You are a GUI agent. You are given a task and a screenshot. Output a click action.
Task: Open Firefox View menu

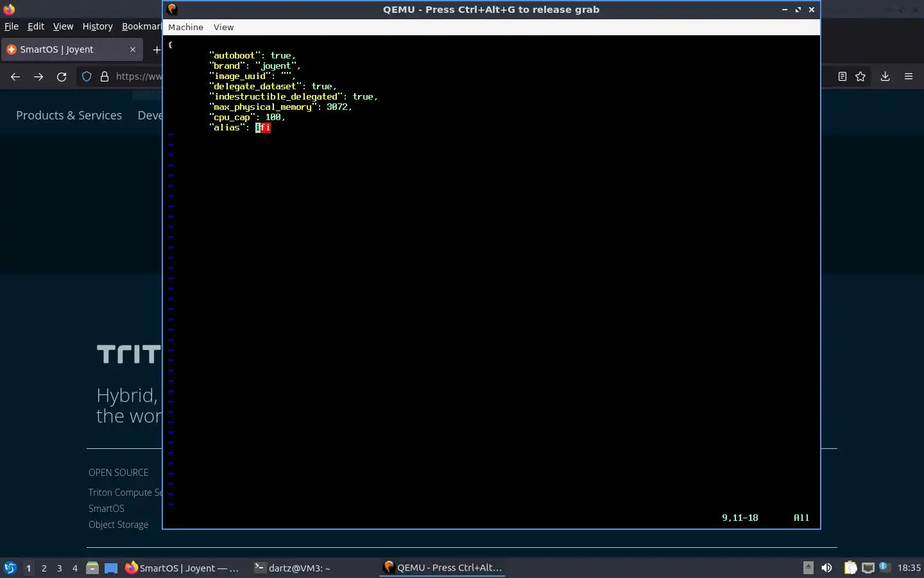[63, 26]
